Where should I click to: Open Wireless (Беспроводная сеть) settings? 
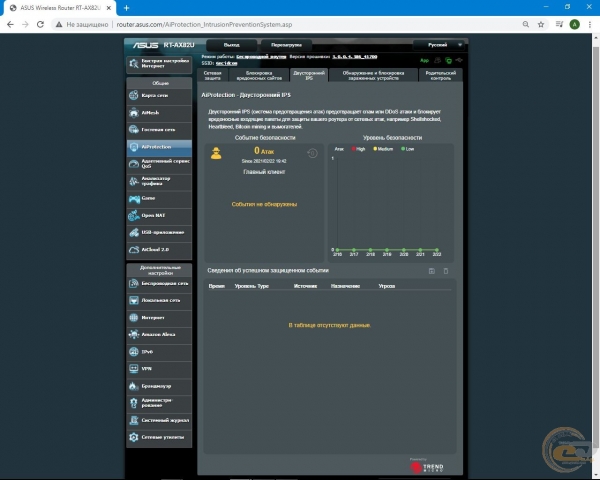coord(159,284)
